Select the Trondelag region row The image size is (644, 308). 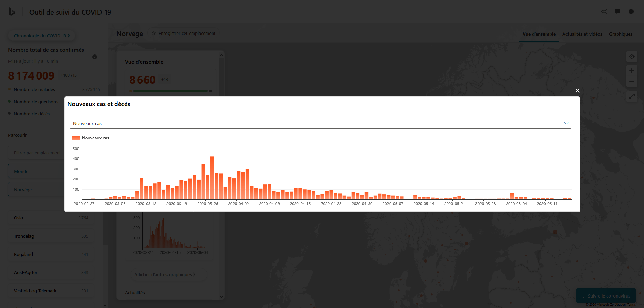pos(51,236)
